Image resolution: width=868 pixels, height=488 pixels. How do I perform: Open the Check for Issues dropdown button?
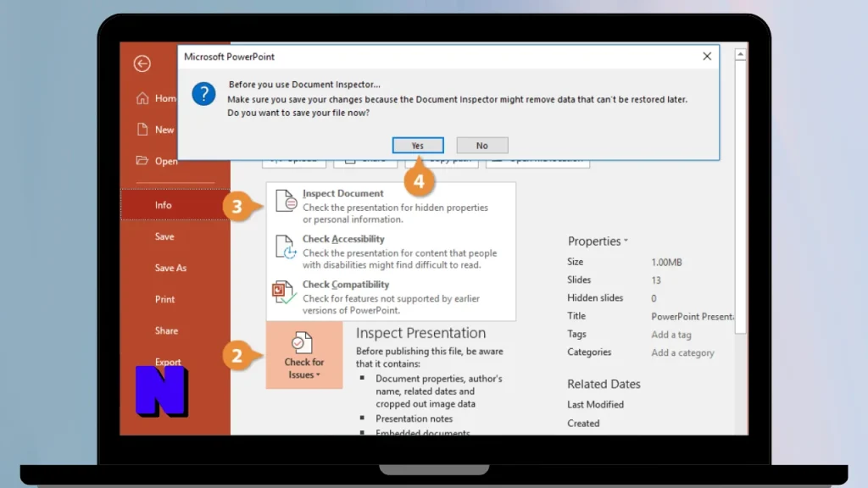304,355
